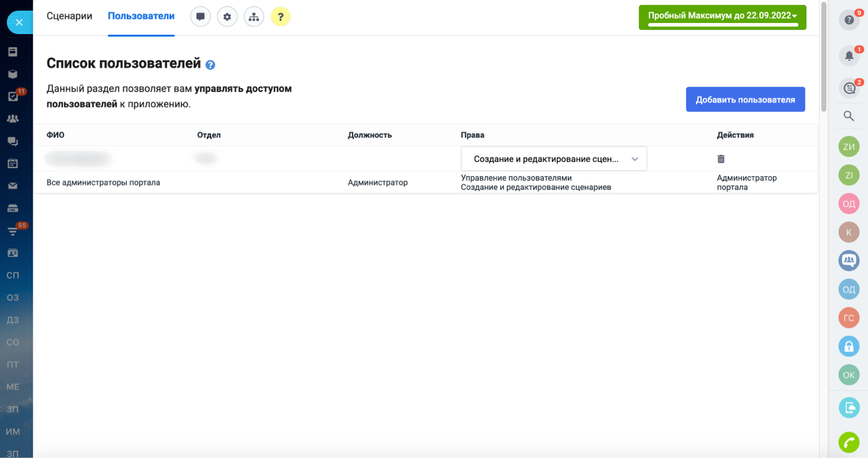
Task: Click the yellow question mark help icon
Action: pos(280,17)
